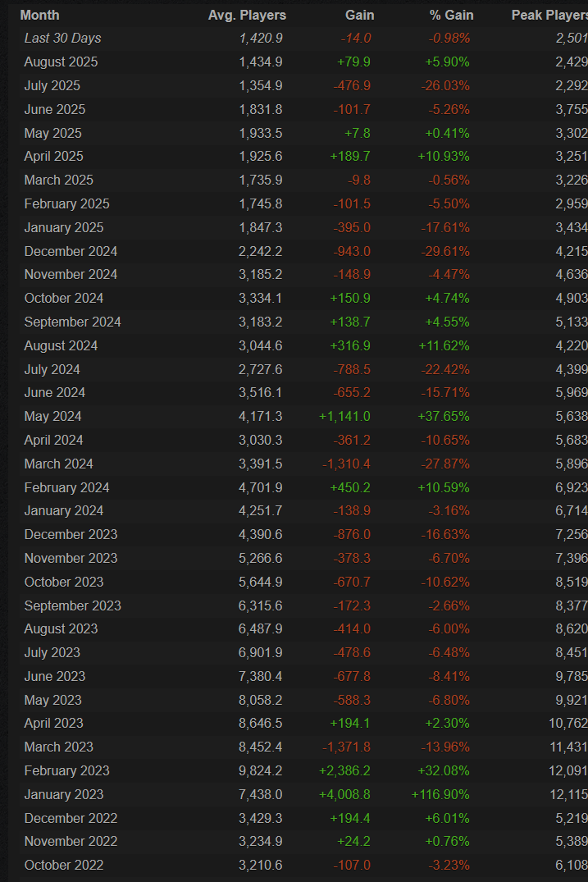Select the August 2025 month cell
Viewport: 588px width, 882px height.
pos(61,62)
